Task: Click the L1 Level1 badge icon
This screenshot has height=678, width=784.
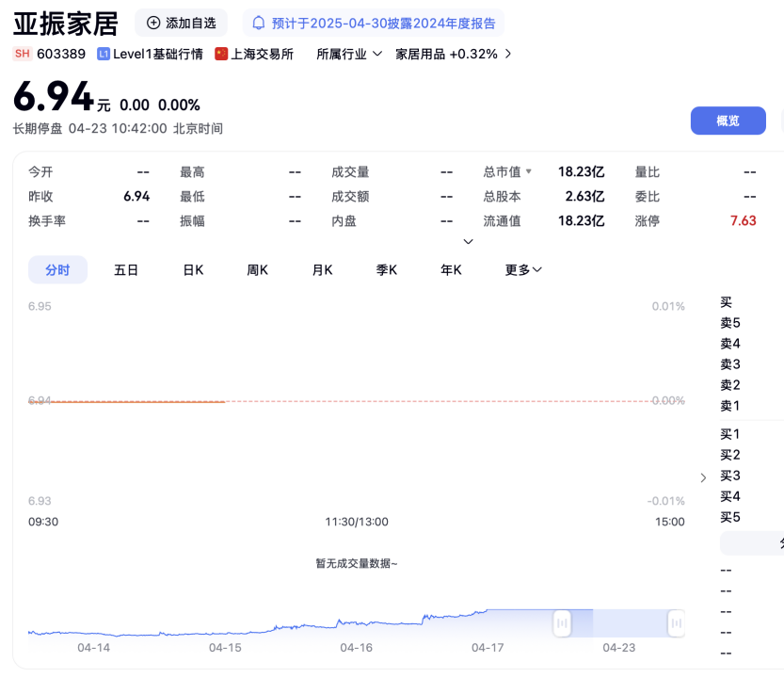Action: (104, 54)
